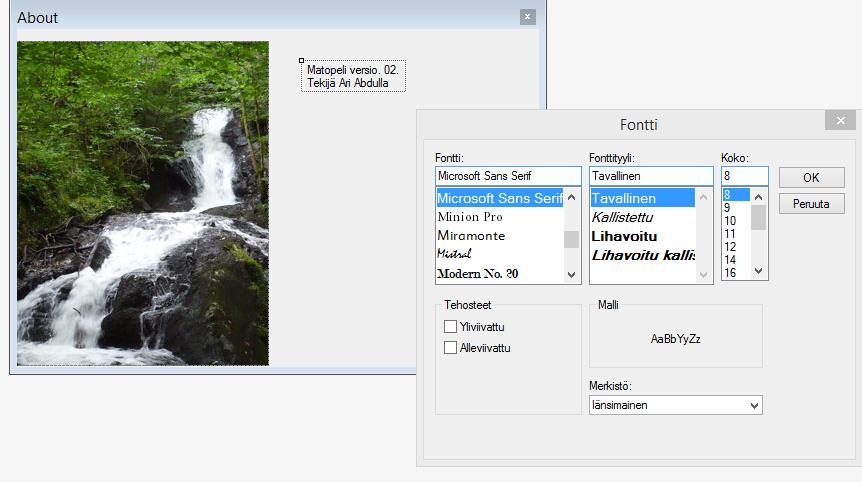Click font list scroll up arrow

tap(572, 197)
